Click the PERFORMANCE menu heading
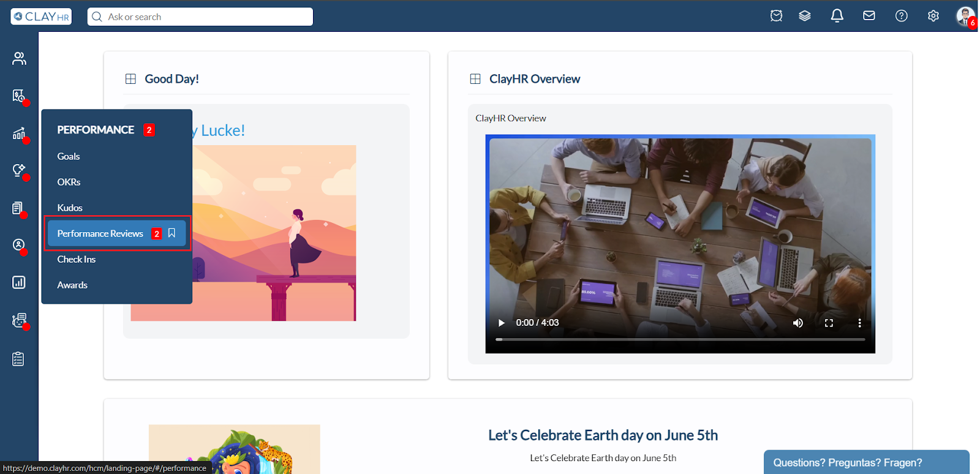 96,130
